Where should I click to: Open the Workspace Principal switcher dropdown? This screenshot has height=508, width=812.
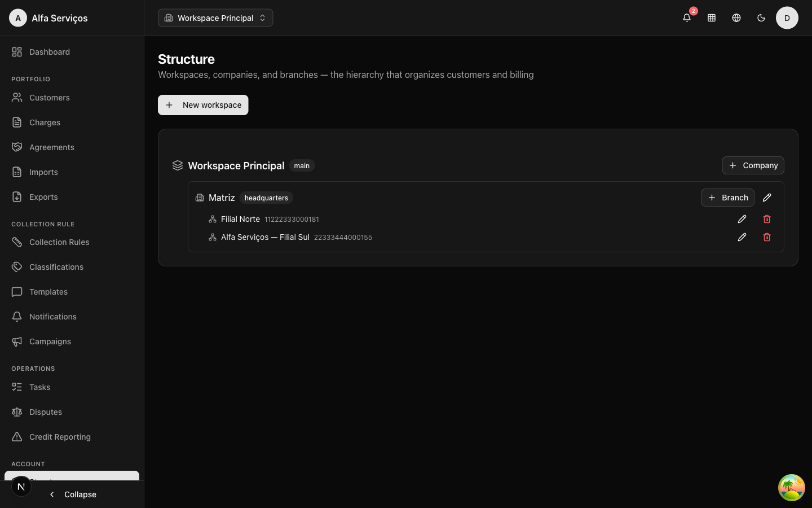pyautogui.click(x=215, y=18)
